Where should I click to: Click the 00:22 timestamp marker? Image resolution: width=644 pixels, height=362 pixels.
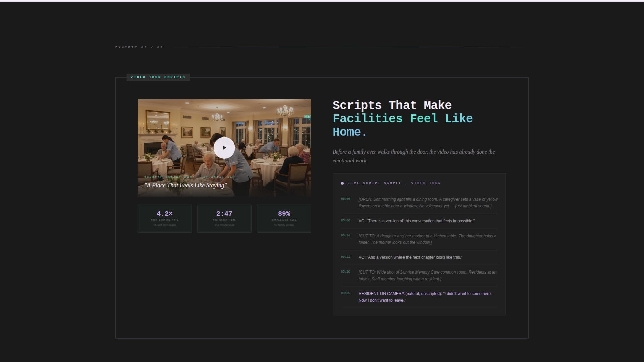point(345,257)
